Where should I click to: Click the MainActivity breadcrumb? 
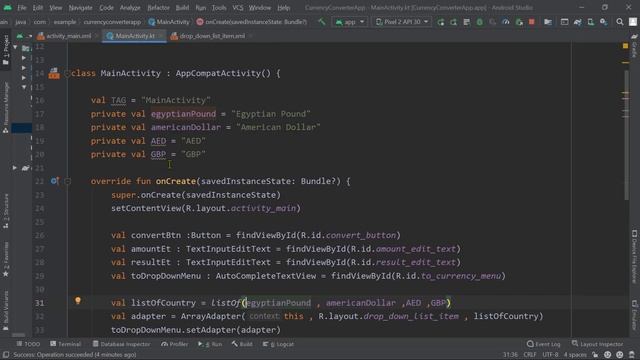169,22
